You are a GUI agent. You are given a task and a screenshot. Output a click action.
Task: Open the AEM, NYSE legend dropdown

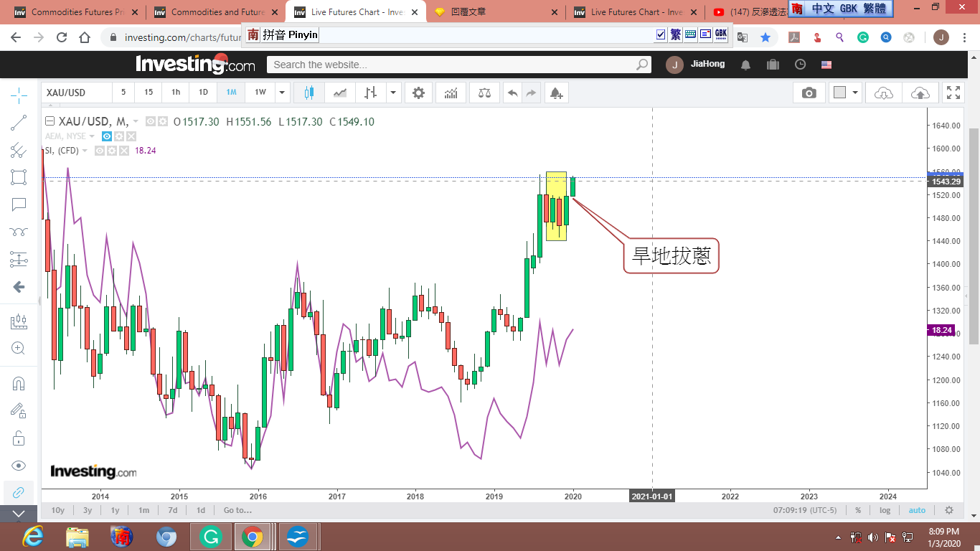coord(93,136)
